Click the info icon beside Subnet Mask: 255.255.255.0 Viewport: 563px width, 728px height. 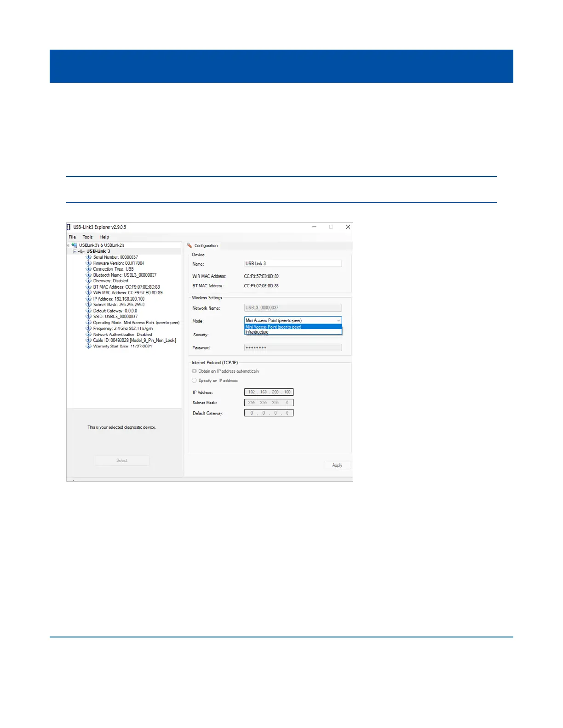click(x=88, y=305)
